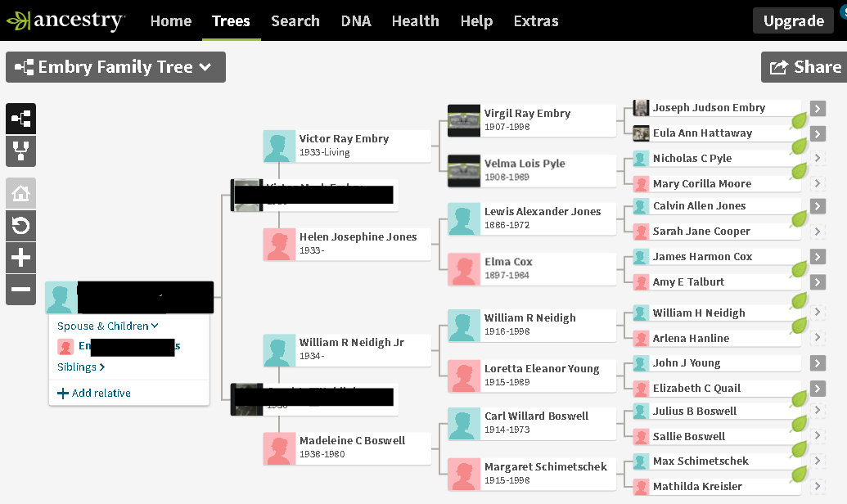Open the Embry Family Tree dropdown

coord(115,67)
